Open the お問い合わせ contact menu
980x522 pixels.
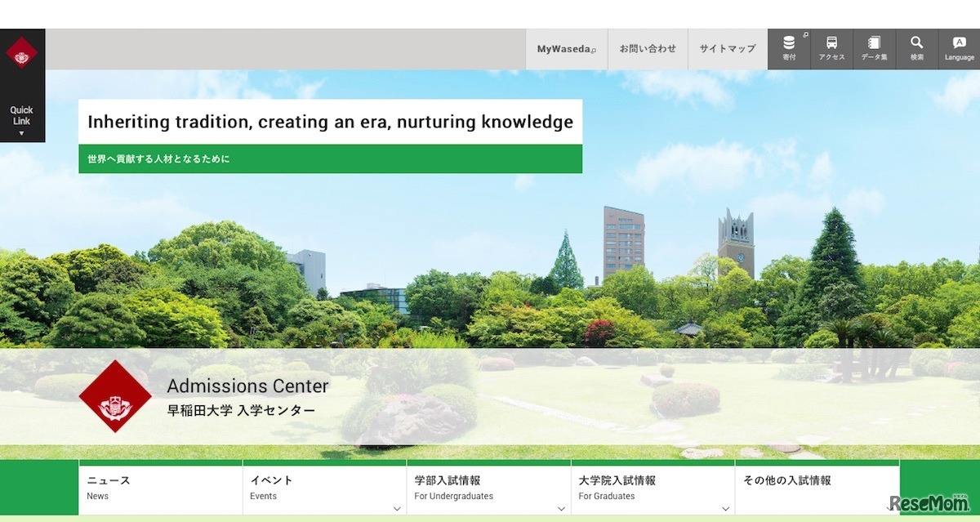pos(648,48)
